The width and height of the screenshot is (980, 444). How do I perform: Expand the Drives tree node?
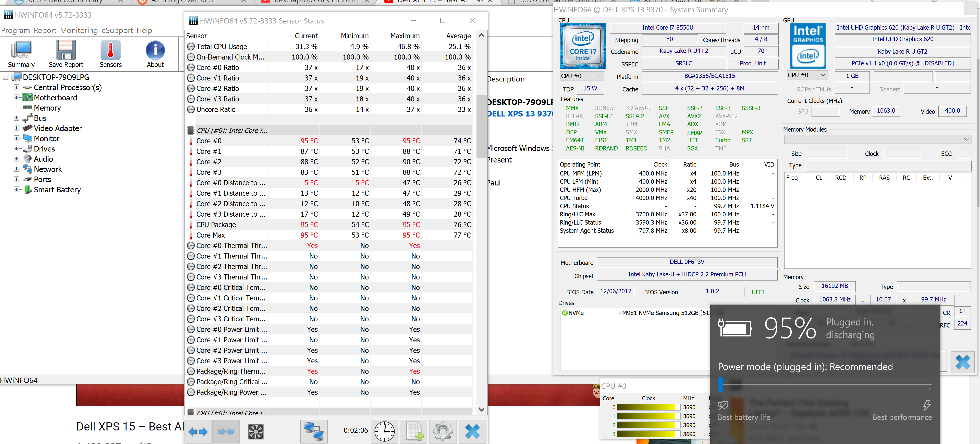[x=16, y=148]
